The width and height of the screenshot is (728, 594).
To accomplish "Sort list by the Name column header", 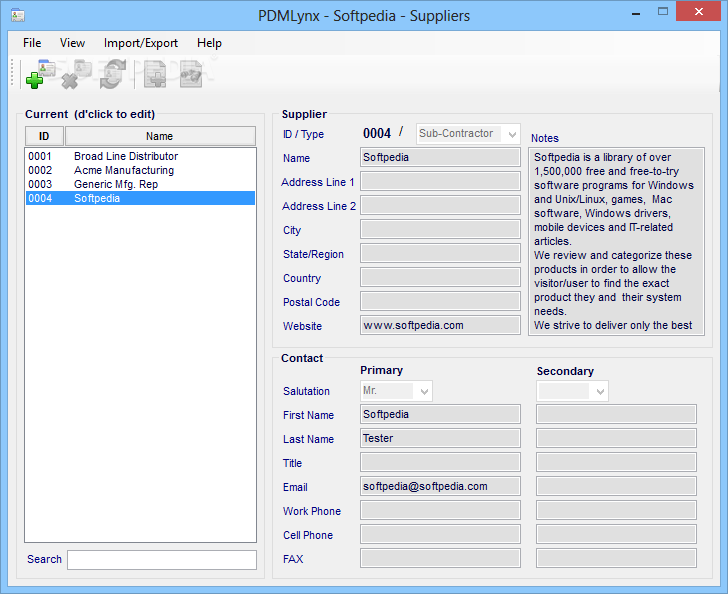I will click(160, 136).
